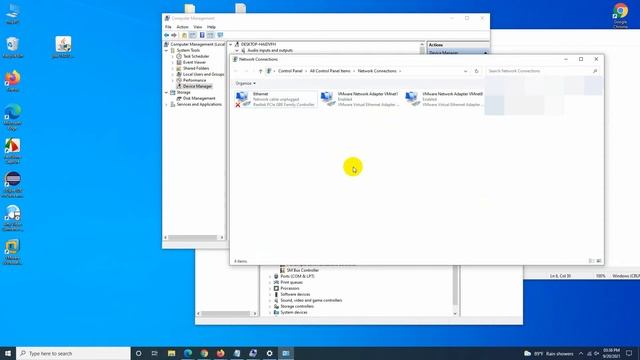Screen dimensions: 640x360
Task: Open the File menu in Computer Management
Action: pyautogui.click(x=168, y=27)
